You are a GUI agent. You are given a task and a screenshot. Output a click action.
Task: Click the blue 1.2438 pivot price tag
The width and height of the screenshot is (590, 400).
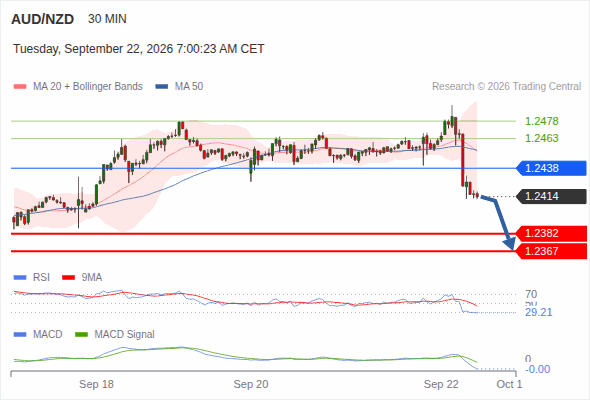[551, 168]
